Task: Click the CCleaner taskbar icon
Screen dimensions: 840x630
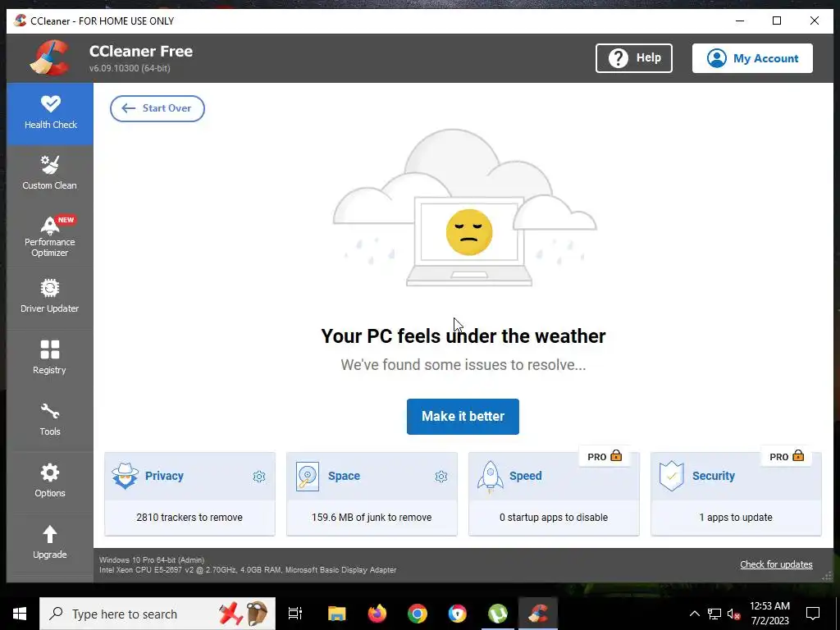Action: click(538, 614)
